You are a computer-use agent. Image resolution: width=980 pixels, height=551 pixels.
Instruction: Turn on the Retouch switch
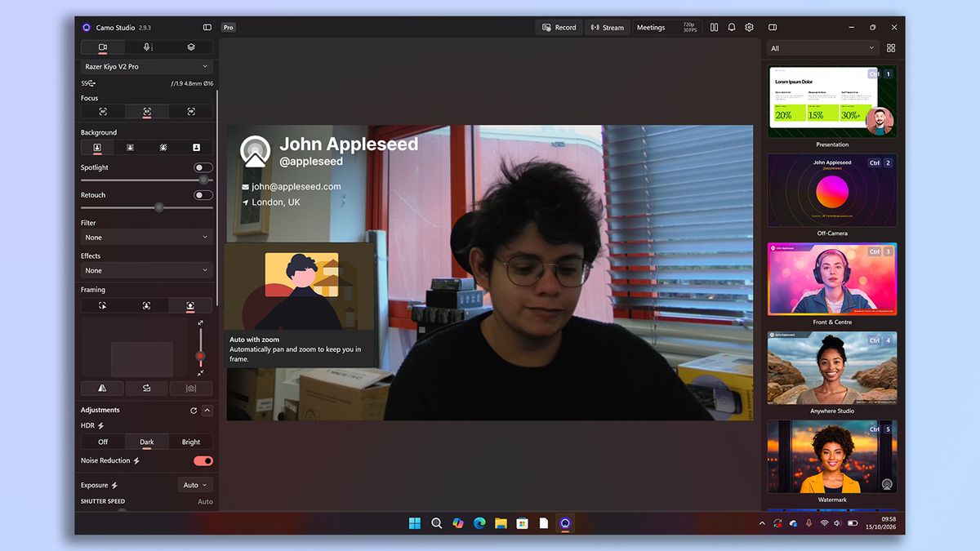[x=203, y=195]
